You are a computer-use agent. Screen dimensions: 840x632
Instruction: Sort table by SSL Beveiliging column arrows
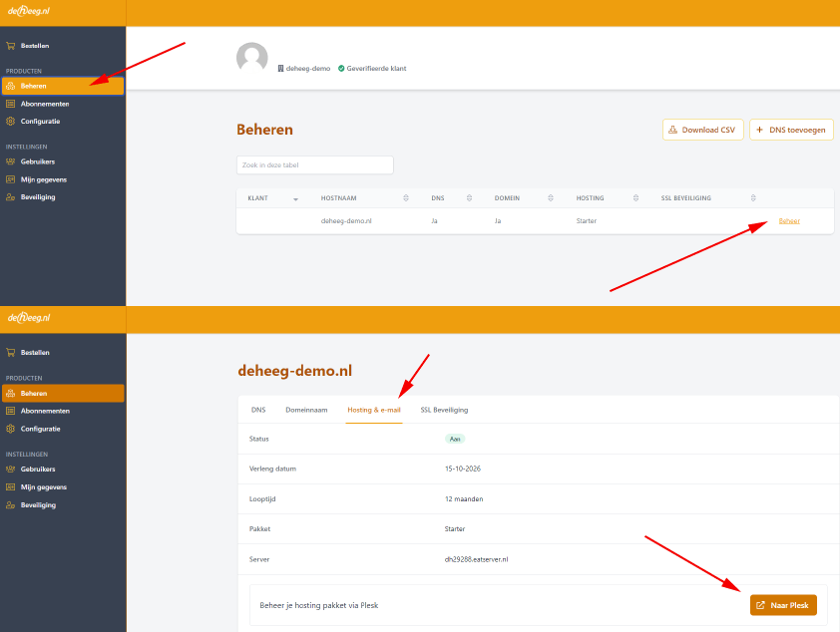click(753, 198)
